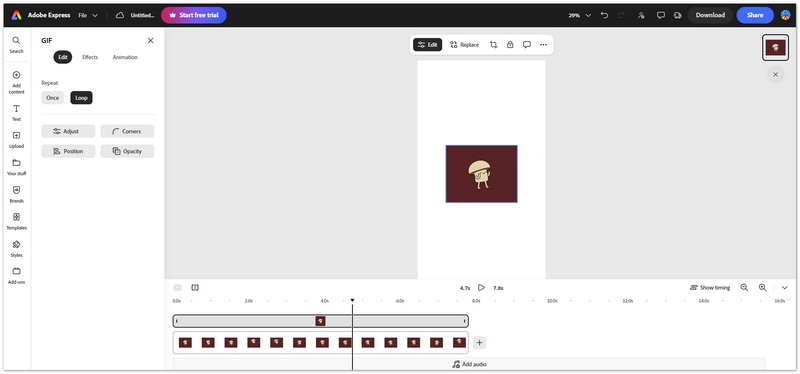The height and width of the screenshot is (374, 800).
Task: Open the user profile avatar
Action: (786, 15)
